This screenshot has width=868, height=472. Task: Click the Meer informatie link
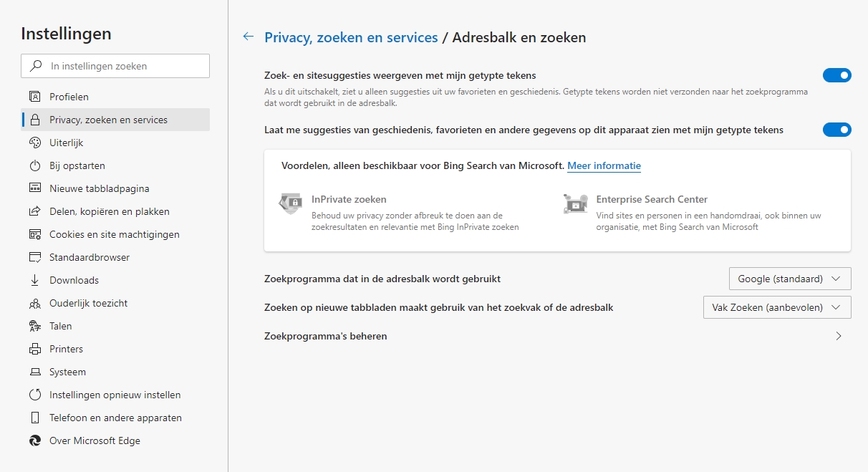pos(604,165)
